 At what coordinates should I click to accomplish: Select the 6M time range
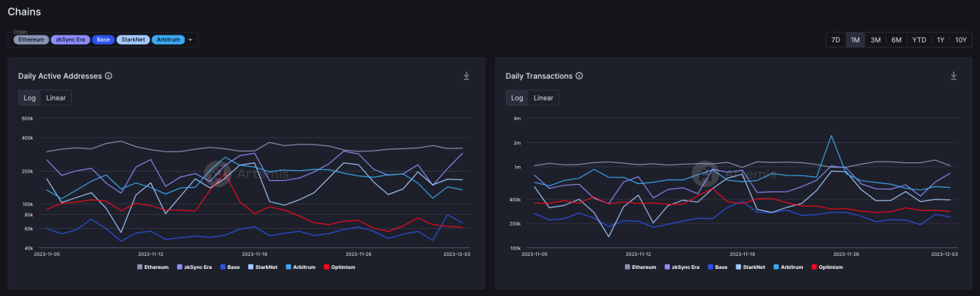tap(896, 39)
